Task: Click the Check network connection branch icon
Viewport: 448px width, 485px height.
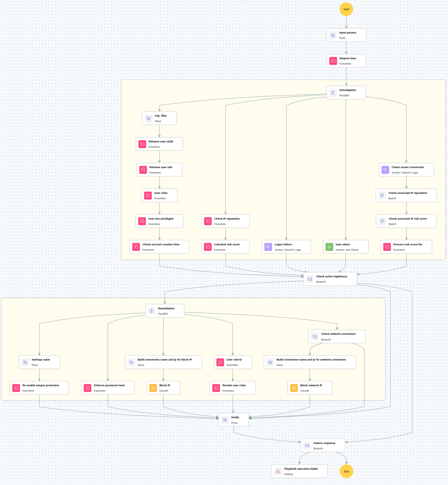Action: pyautogui.click(x=315, y=337)
